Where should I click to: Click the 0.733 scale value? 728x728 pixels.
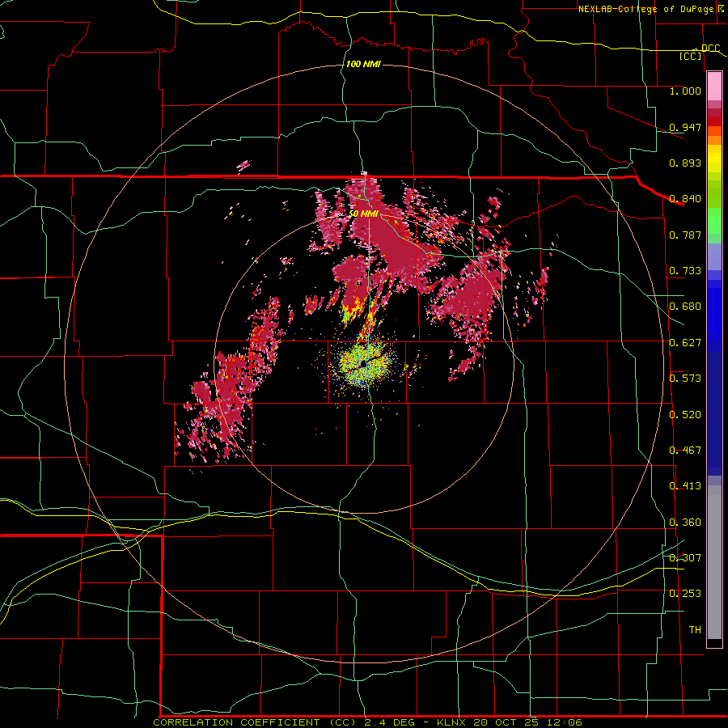(685, 271)
